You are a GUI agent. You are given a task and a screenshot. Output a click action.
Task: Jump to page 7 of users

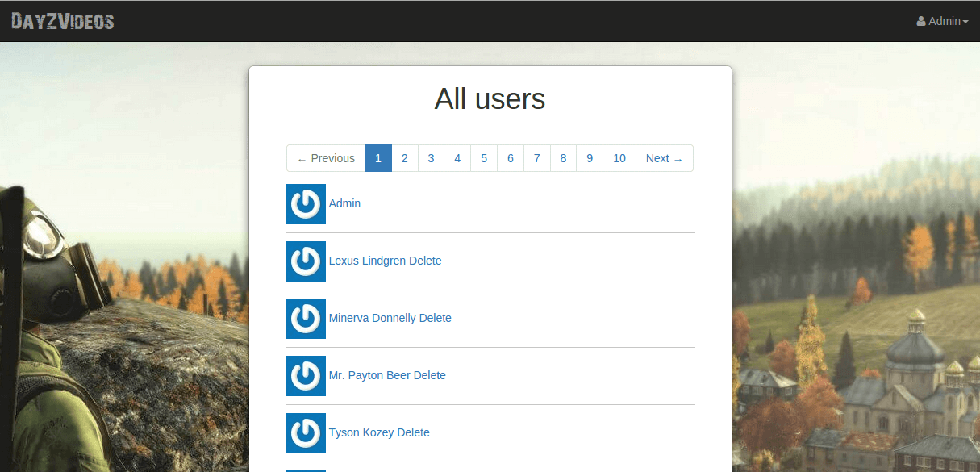point(537,158)
